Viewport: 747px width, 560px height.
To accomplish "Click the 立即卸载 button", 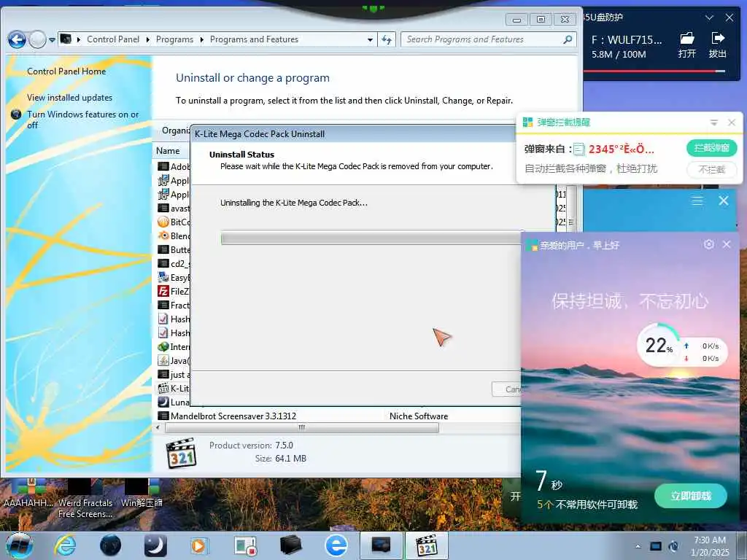I will tap(691, 496).
